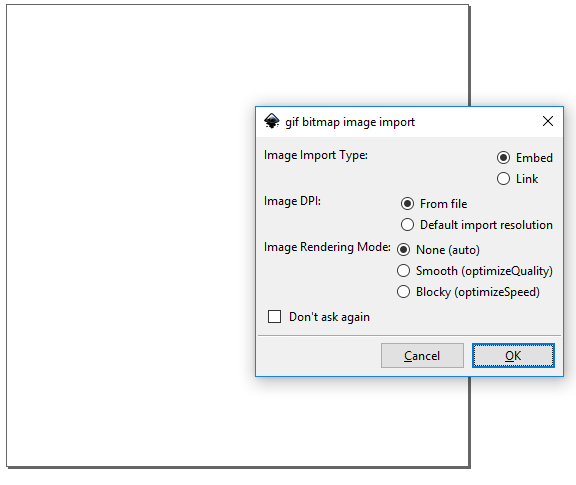Viewport: 576px width, 485px height.
Task: Click the Inkscape logo icon in dialog title
Action: tap(272, 121)
